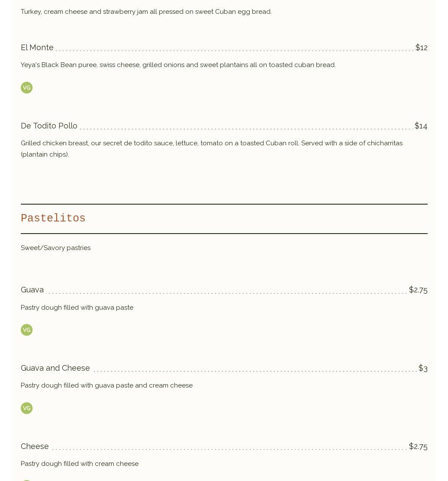Image resolution: width=448 pixels, height=481 pixels.
Task: Click the VG badge under Guava pastry
Action: (26, 330)
